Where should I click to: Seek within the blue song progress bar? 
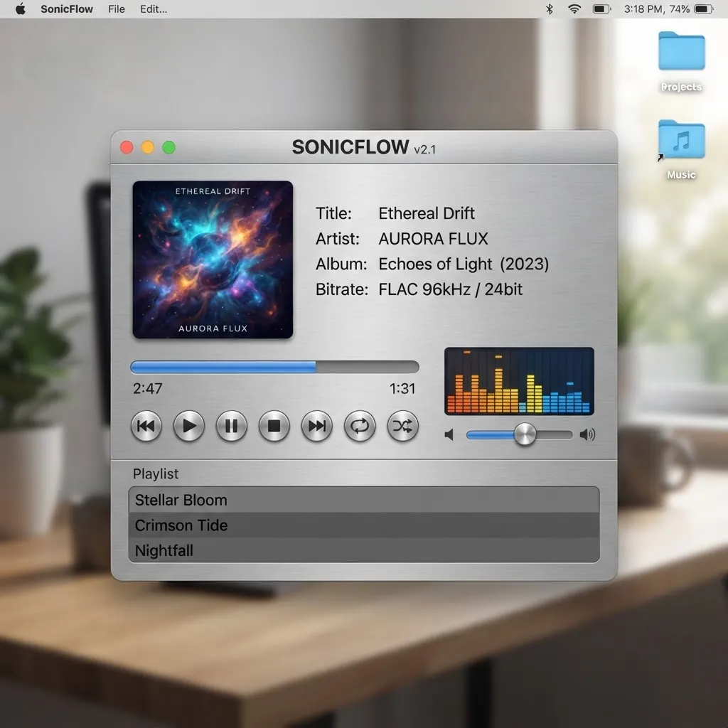(275, 367)
